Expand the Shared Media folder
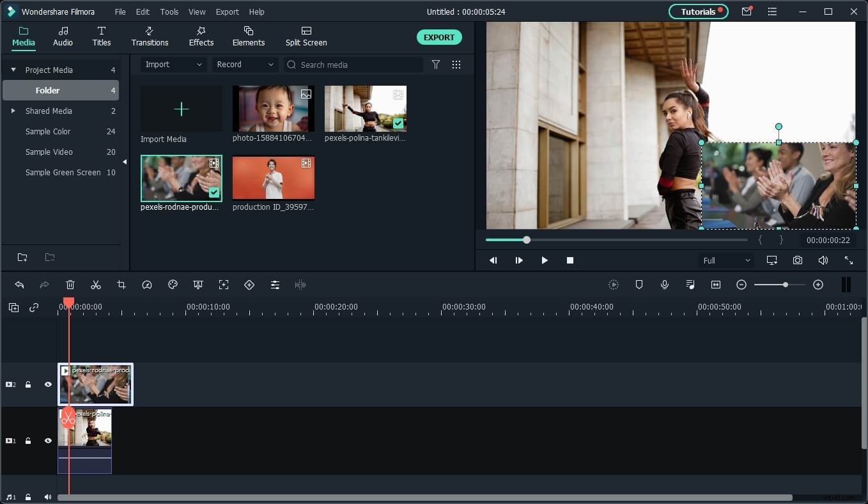Image resolution: width=868 pixels, height=504 pixels. (12, 111)
